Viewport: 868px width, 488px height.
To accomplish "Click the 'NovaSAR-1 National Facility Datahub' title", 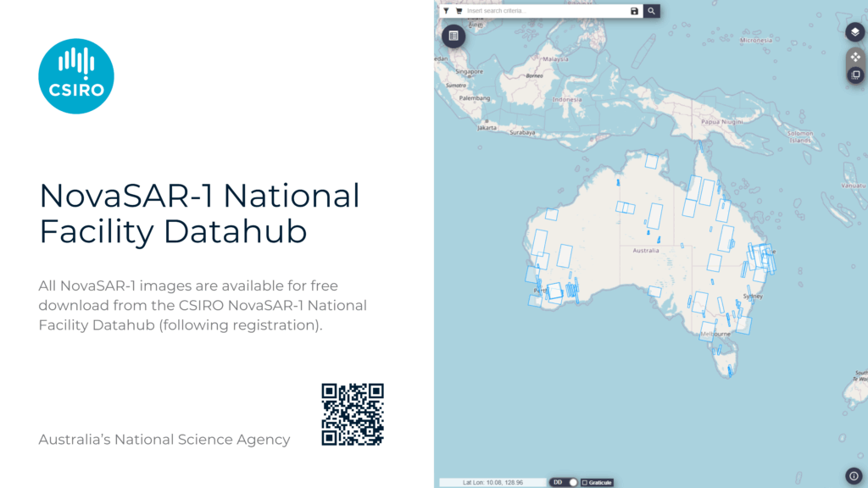I will click(x=199, y=213).
